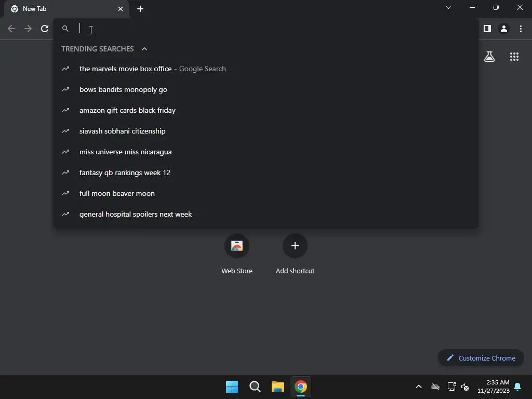Click the Chrome taskbar icon
The image size is (532, 399).
(x=301, y=387)
